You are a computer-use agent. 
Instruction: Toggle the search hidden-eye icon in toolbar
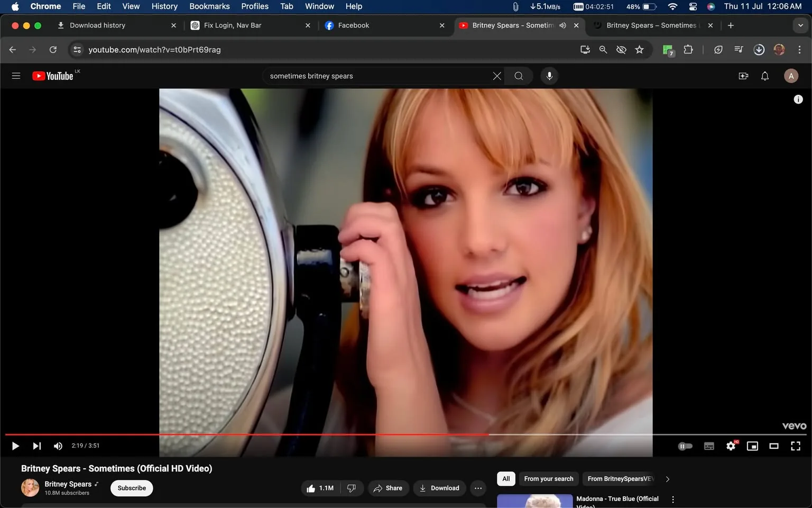(x=621, y=49)
